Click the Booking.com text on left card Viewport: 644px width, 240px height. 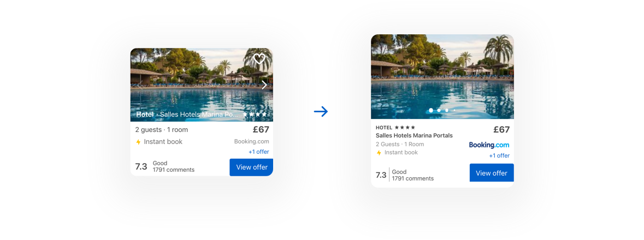pyautogui.click(x=252, y=141)
